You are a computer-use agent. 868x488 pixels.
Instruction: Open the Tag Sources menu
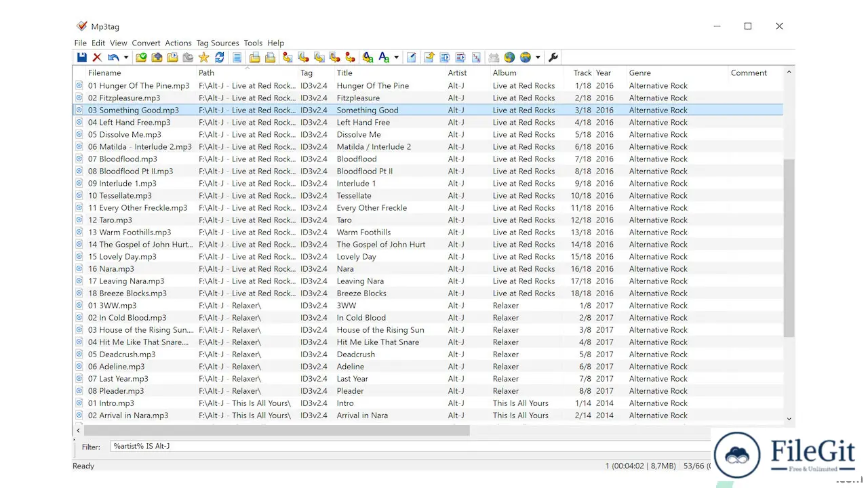click(x=218, y=43)
